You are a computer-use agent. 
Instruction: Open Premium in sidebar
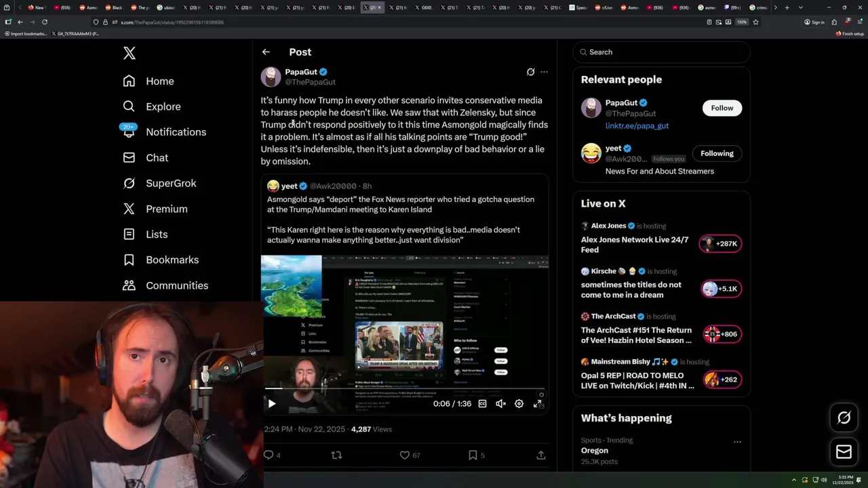tap(155, 209)
